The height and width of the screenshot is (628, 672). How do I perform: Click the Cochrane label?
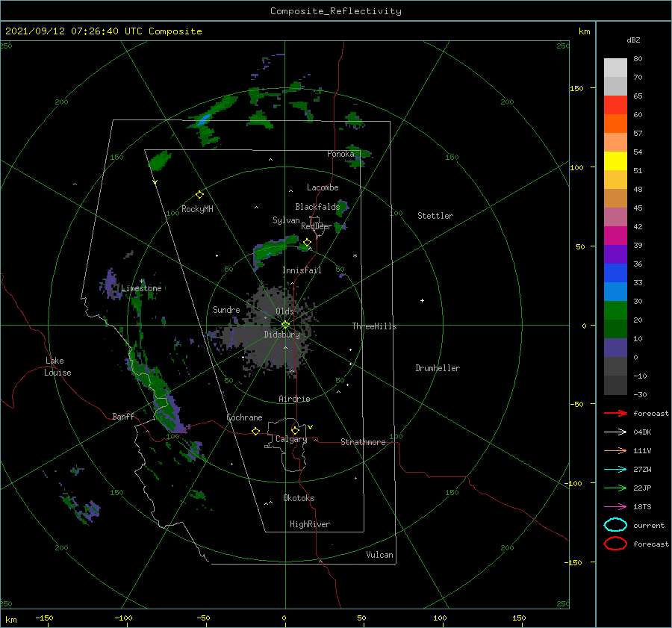[x=244, y=417]
